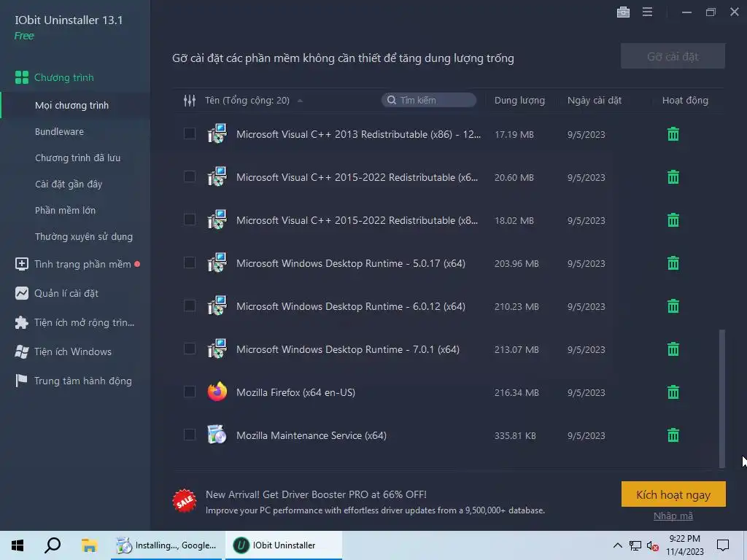Open the list filter settings icon
Image resolution: width=747 pixels, height=560 pixels.
pyautogui.click(x=190, y=101)
